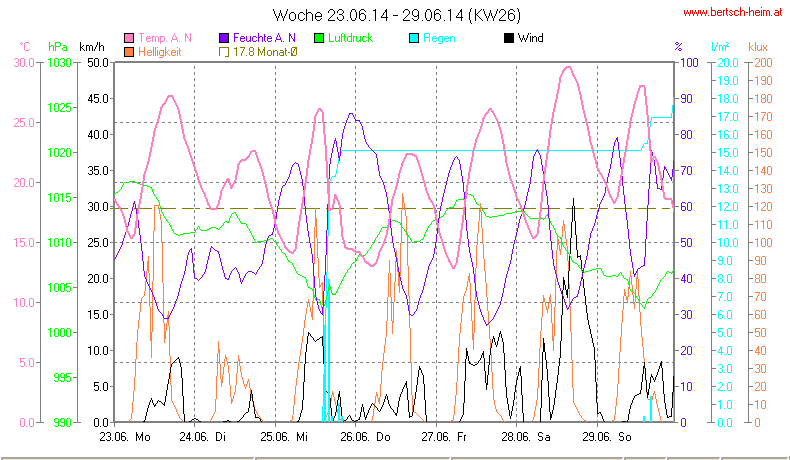Click the km/h axis unit label
The height and width of the screenshot is (460, 790).
(91, 47)
